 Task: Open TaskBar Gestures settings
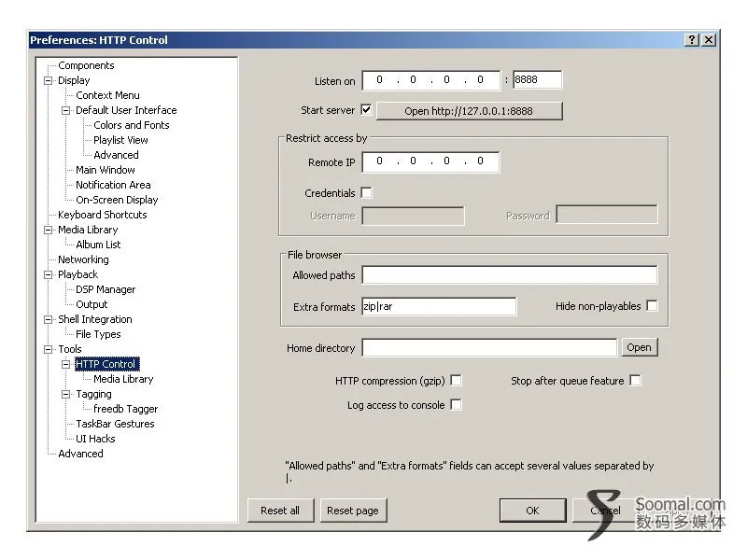point(115,424)
